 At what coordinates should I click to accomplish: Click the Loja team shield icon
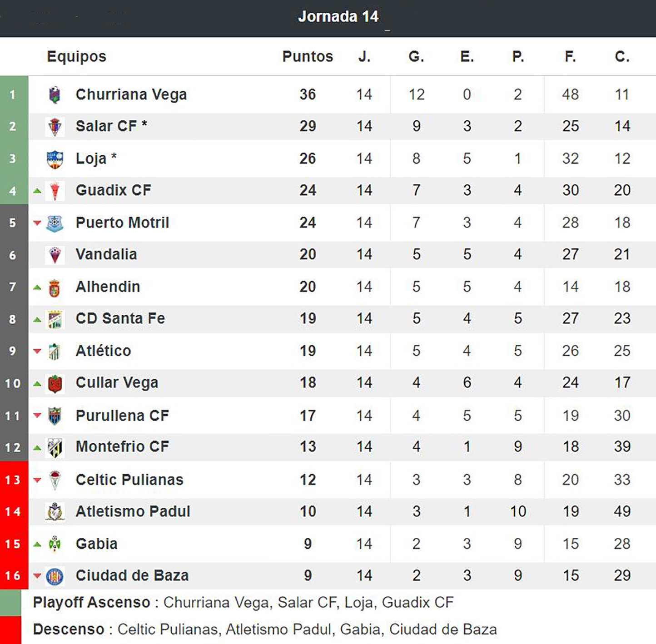click(x=55, y=159)
